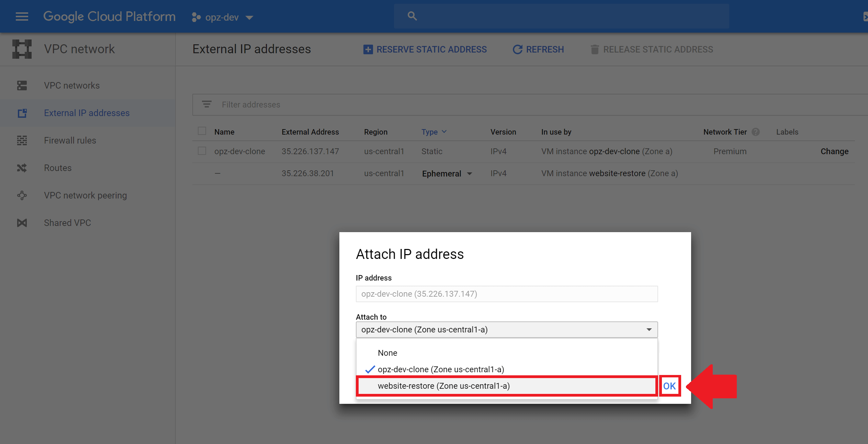Click the Labels column header
Screen dimensions: 868x444
(x=787, y=132)
